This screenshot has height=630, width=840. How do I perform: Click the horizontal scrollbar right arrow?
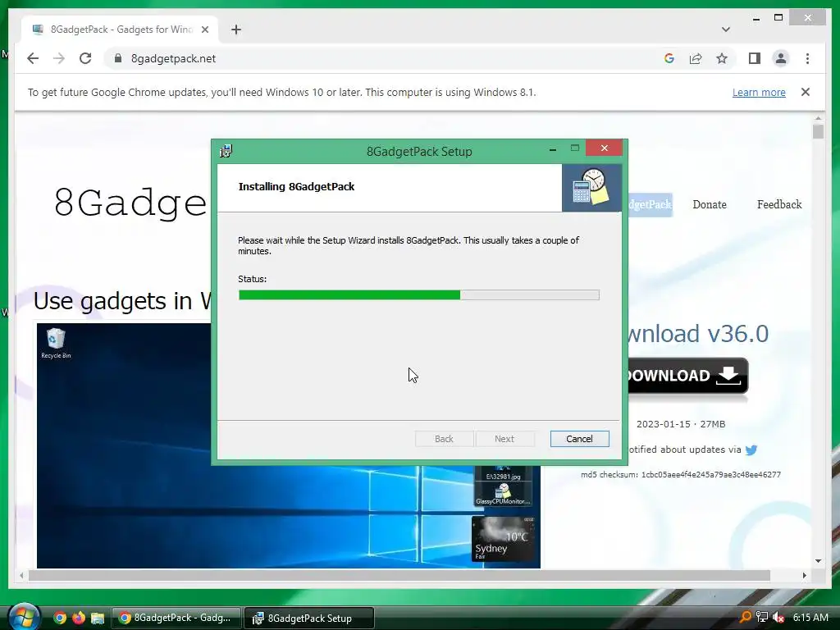pyautogui.click(x=804, y=575)
